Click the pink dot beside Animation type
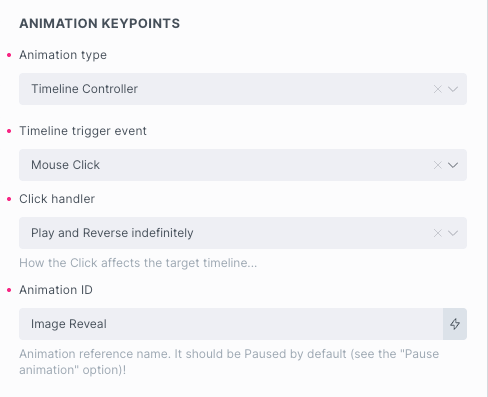This screenshot has height=397, width=488. coord(9,55)
